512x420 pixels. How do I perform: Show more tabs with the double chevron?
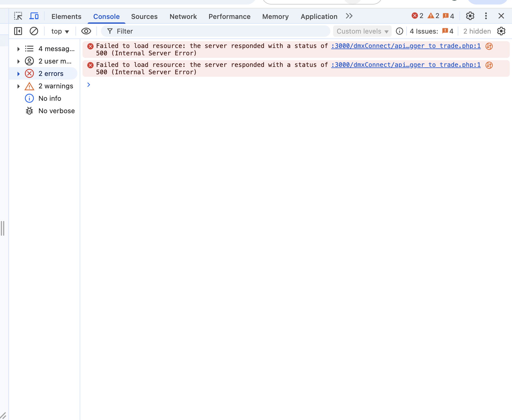[349, 16]
